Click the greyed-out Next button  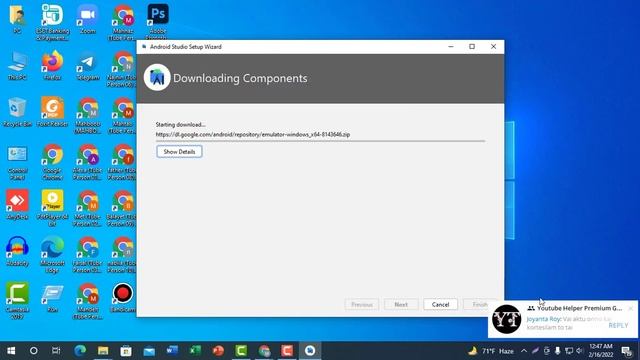point(401,304)
